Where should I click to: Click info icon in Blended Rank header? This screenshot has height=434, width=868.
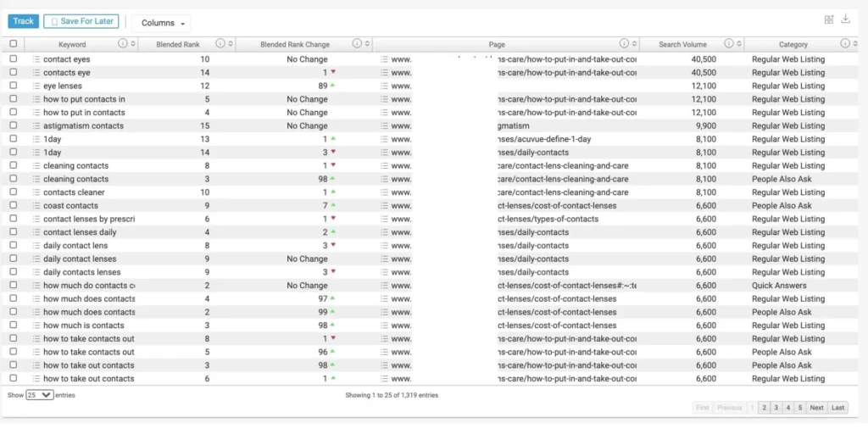coord(220,44)
